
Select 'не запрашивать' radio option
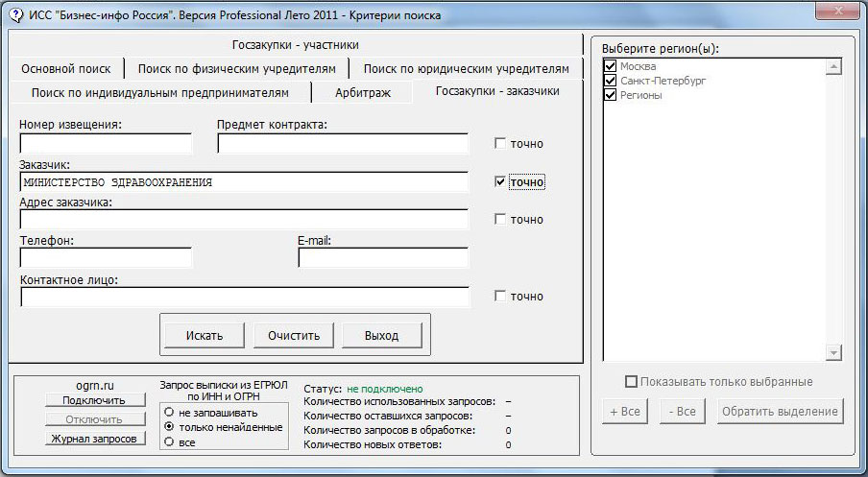click(x=170, y=412)
